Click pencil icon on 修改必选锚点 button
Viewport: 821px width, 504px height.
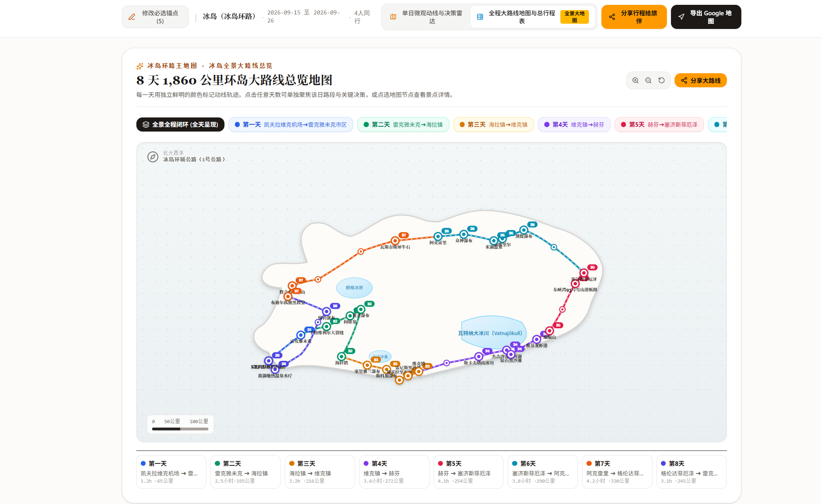point(132,17)
